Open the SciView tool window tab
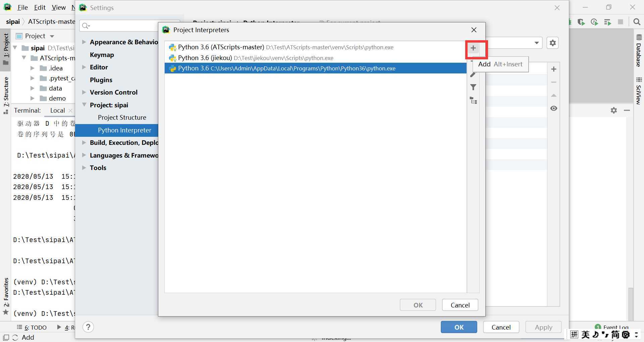The image size is (644, 342). coord(639,91)
